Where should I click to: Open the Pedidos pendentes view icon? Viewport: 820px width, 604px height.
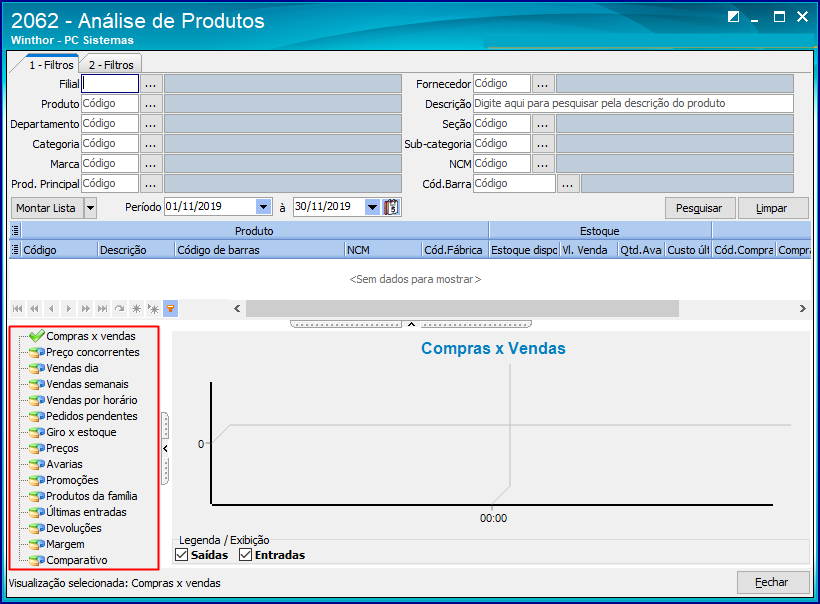click(x=37, y=416)
